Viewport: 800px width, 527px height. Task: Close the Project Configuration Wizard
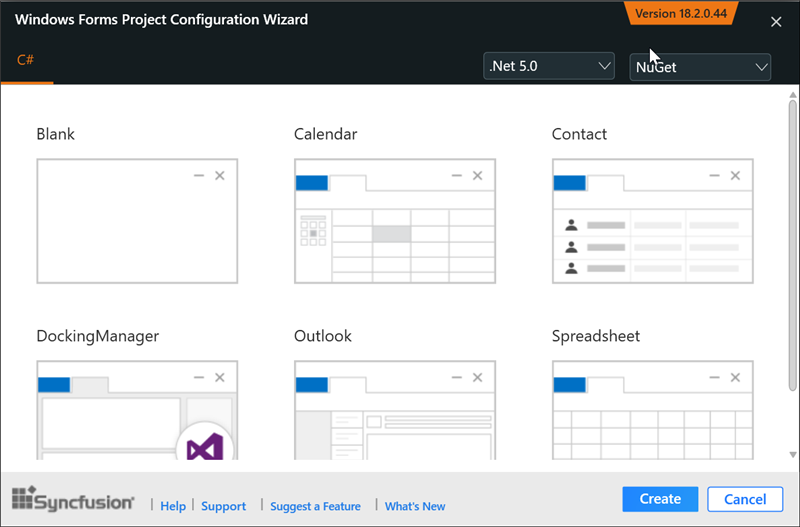pyautogui.click(x=776, y=22)
